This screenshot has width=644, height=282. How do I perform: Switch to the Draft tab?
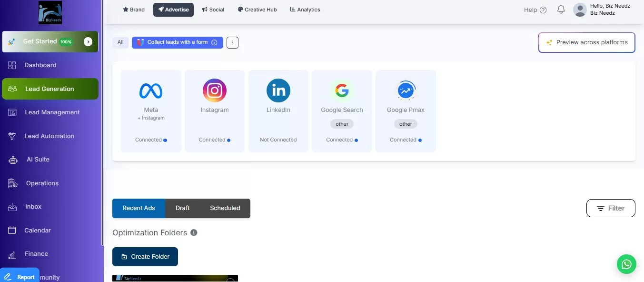pyautogui.click(x=182, y=208)
